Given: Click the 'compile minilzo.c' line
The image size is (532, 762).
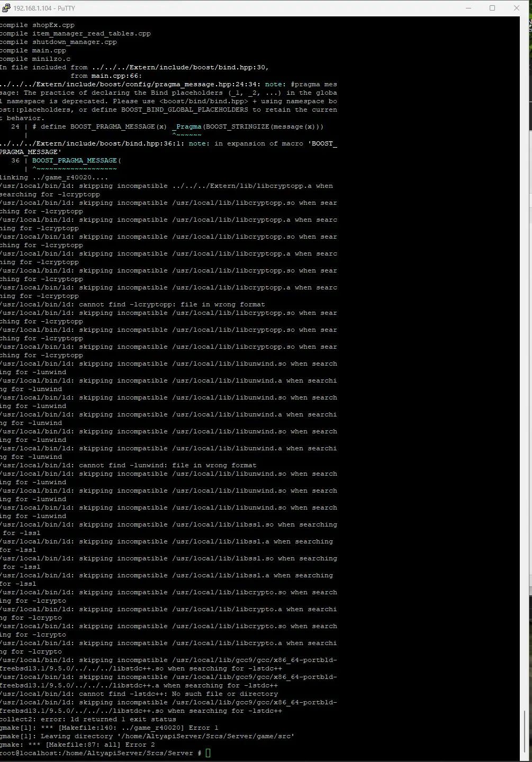Looking at the screenshot, I should pyautogui.click(x=35, y=59).
